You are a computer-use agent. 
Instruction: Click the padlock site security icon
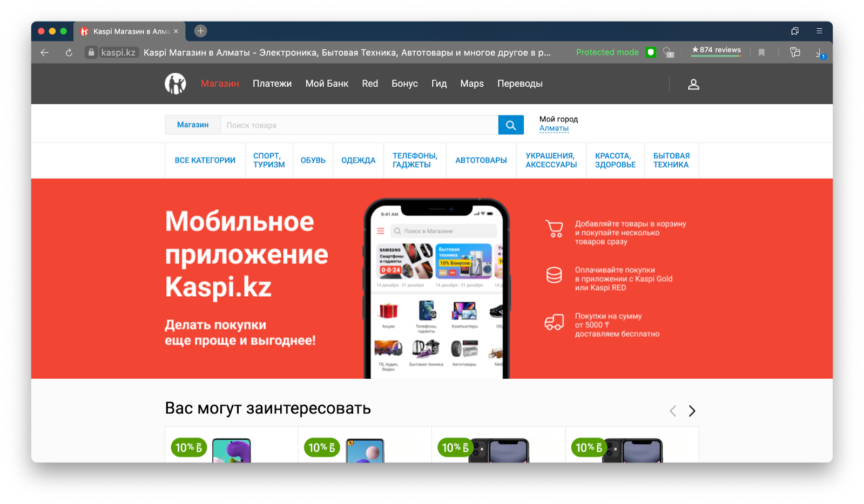91,52
